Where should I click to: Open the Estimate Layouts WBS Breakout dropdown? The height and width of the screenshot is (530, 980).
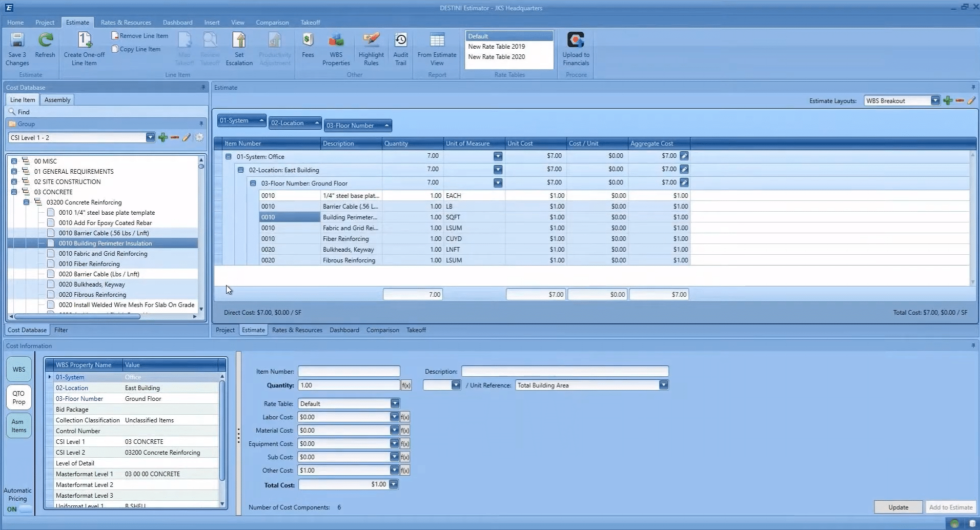[x=935, y=101]
